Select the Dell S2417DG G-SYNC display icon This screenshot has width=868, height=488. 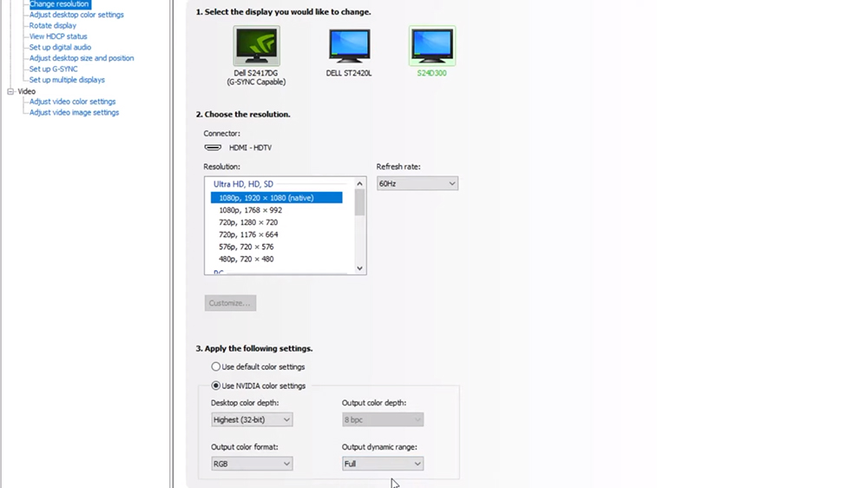256,46
